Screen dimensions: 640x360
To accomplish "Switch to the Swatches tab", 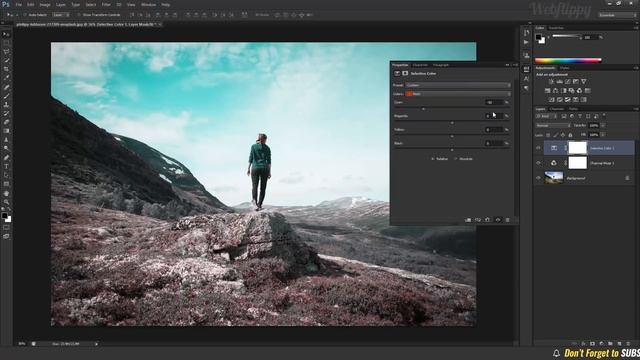I will point(556,28).
